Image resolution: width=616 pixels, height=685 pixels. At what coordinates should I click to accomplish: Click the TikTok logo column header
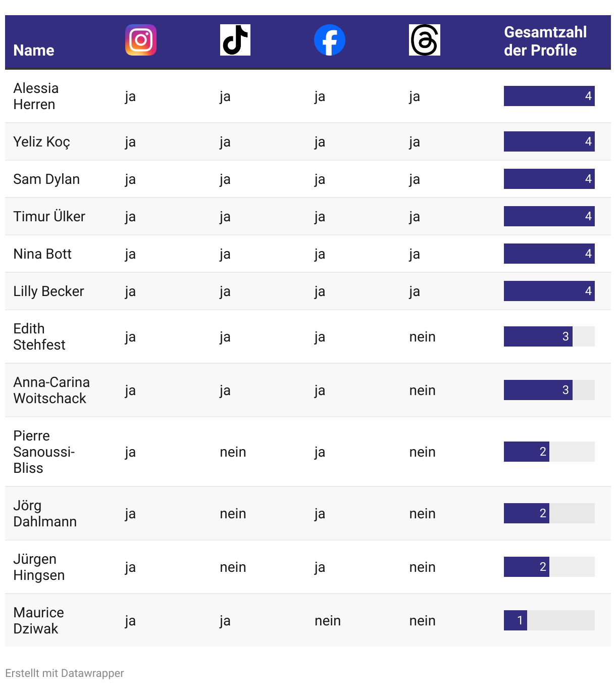click(235, 40)
